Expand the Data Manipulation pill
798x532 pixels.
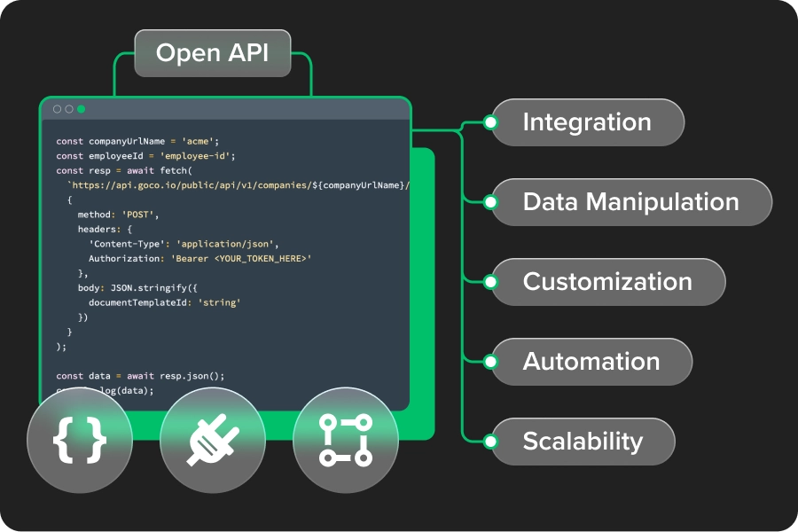click(631, 202)
